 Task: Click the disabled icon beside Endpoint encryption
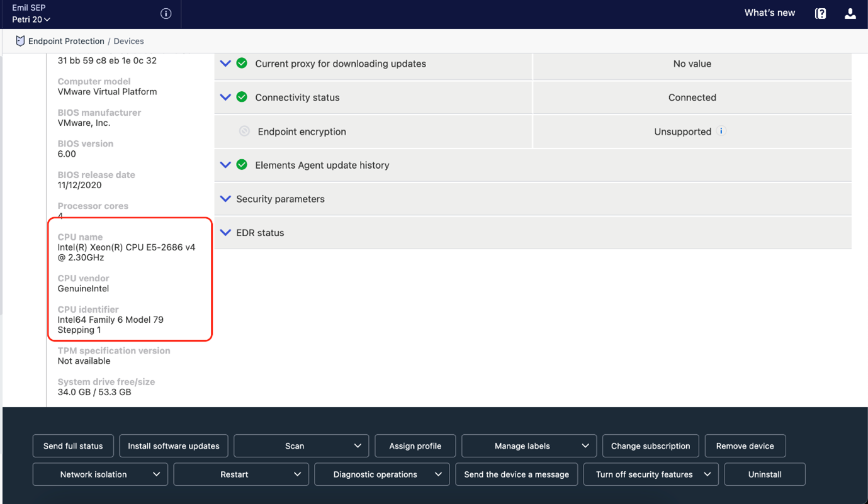click(x=244, y=131)
